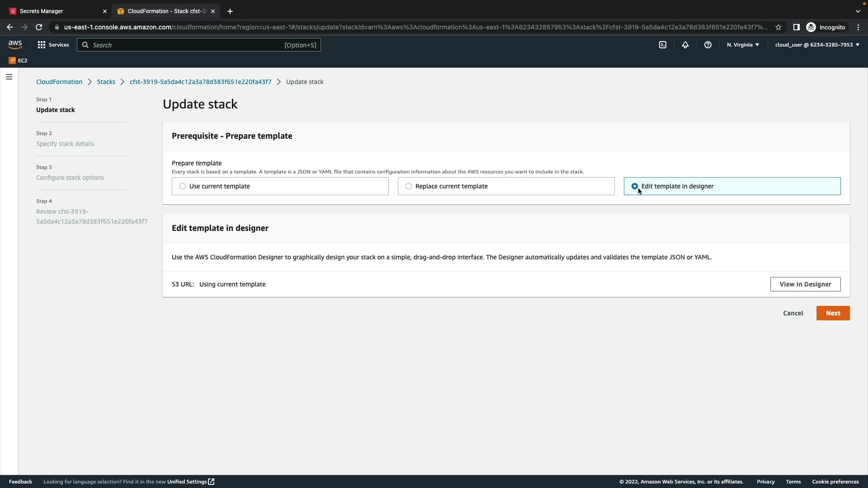Click the View in Designer button
This screenshot has height=488, width=868.
[805, 284]
